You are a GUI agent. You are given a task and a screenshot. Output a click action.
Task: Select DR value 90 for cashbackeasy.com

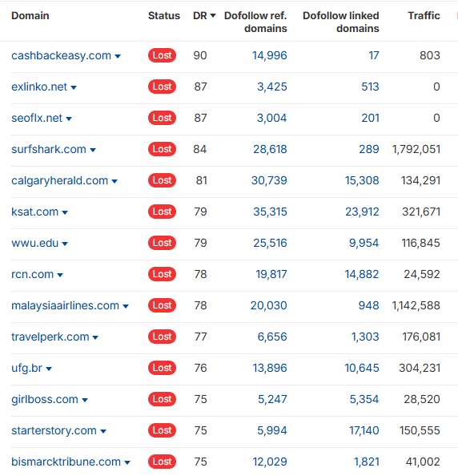[x=200, y=55]
